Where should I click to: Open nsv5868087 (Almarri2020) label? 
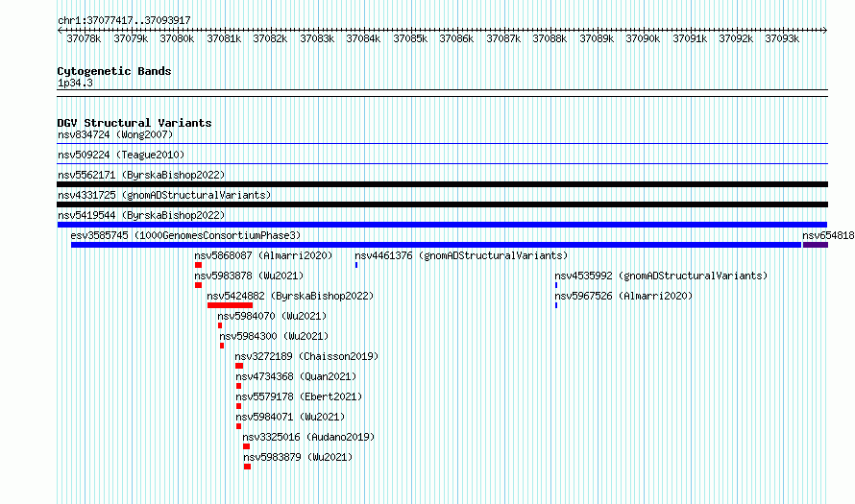[x=263, y=255]
